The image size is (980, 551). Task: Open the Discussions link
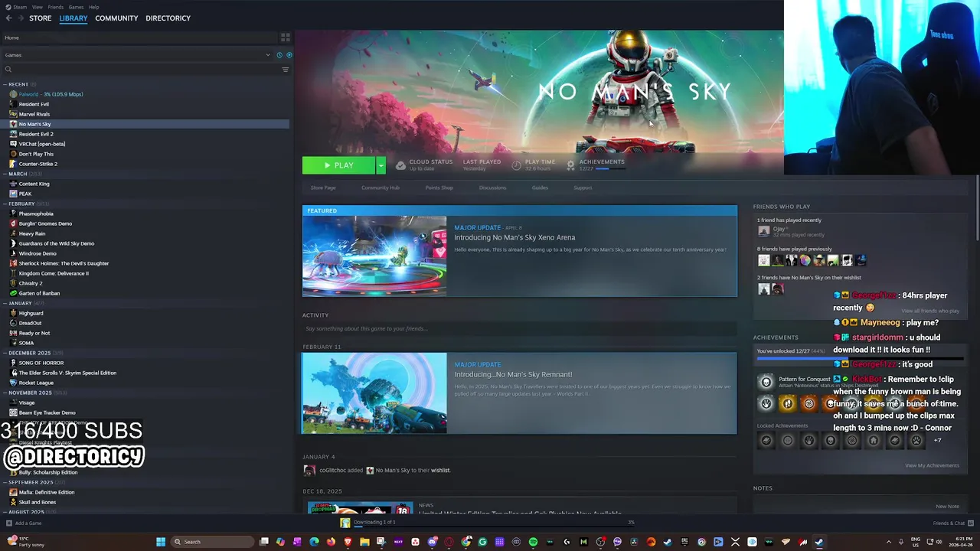[492, 187]
